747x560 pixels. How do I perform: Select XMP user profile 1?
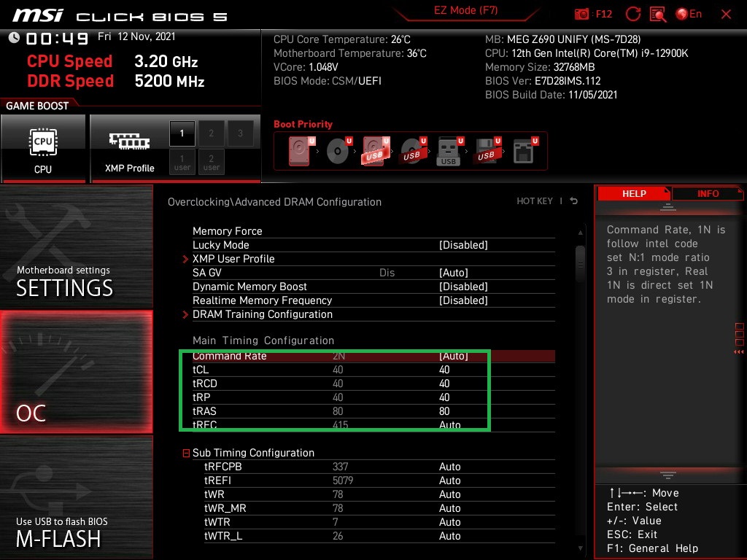182,162
